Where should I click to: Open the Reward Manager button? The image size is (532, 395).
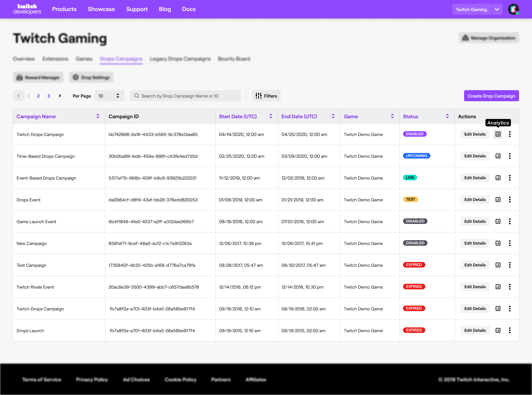coord(38,77)
